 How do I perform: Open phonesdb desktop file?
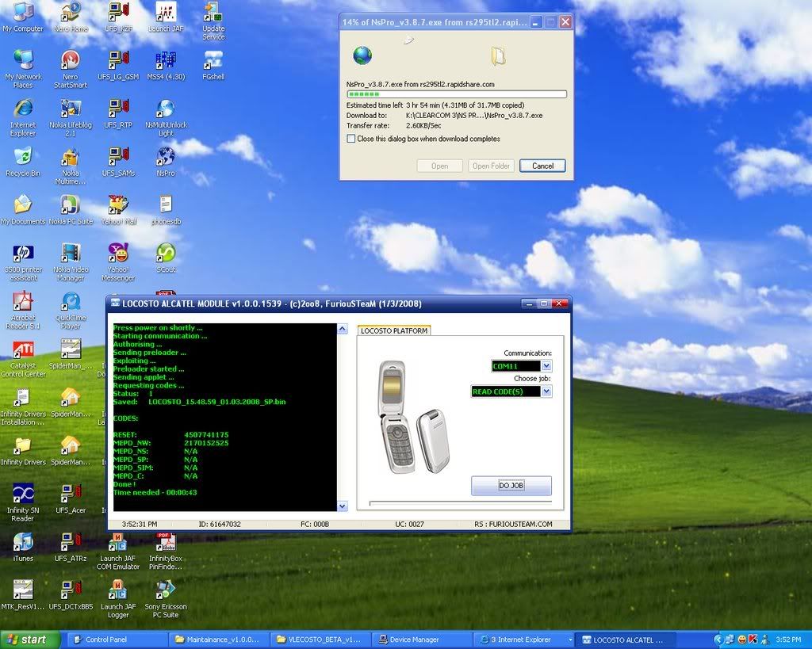166,210
